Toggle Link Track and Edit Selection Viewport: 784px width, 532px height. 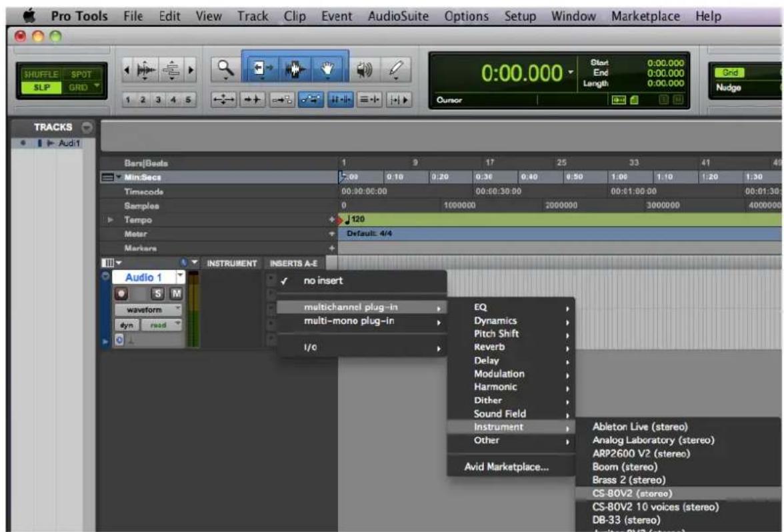[x=369, y=99]
